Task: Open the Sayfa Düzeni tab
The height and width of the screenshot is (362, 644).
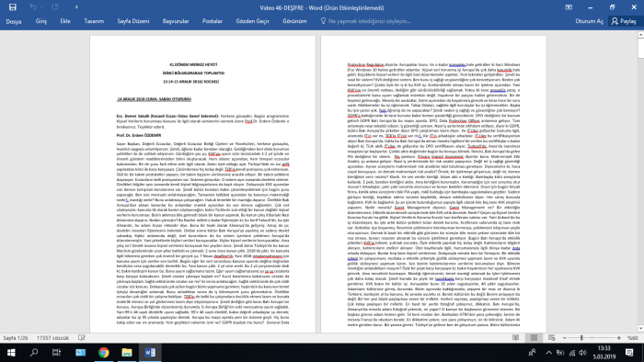Action: tap(133, 21)
